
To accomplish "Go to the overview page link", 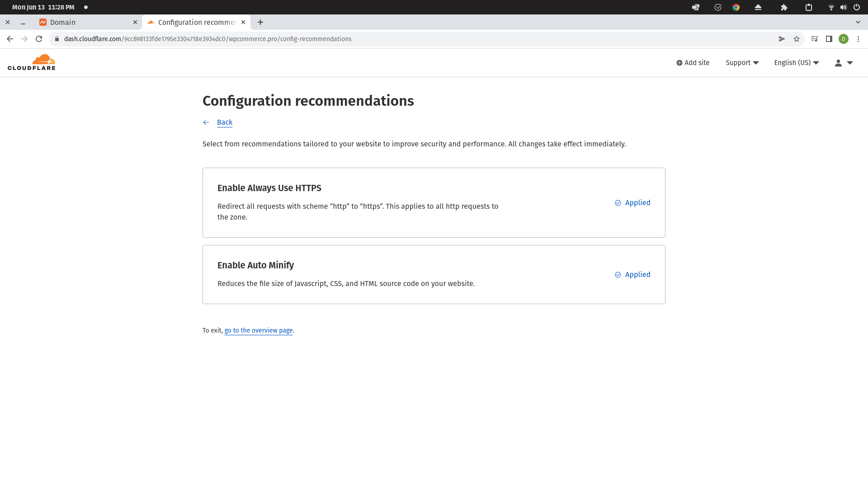I will pos(258,330).
